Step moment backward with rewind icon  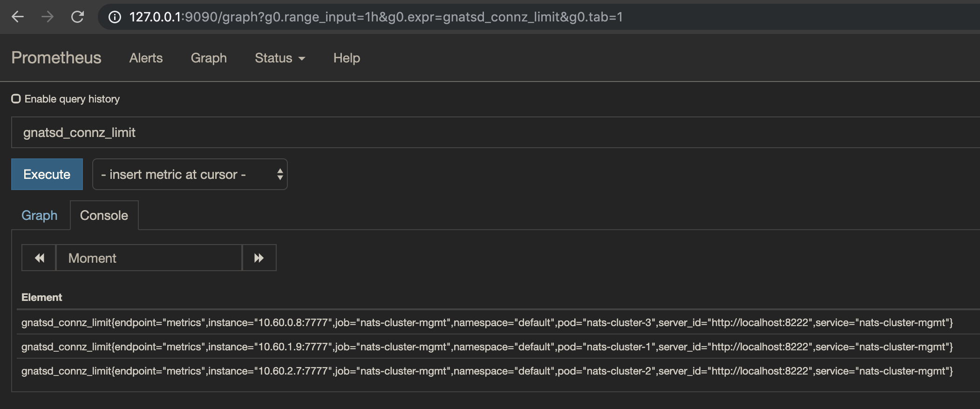(39, 258)
